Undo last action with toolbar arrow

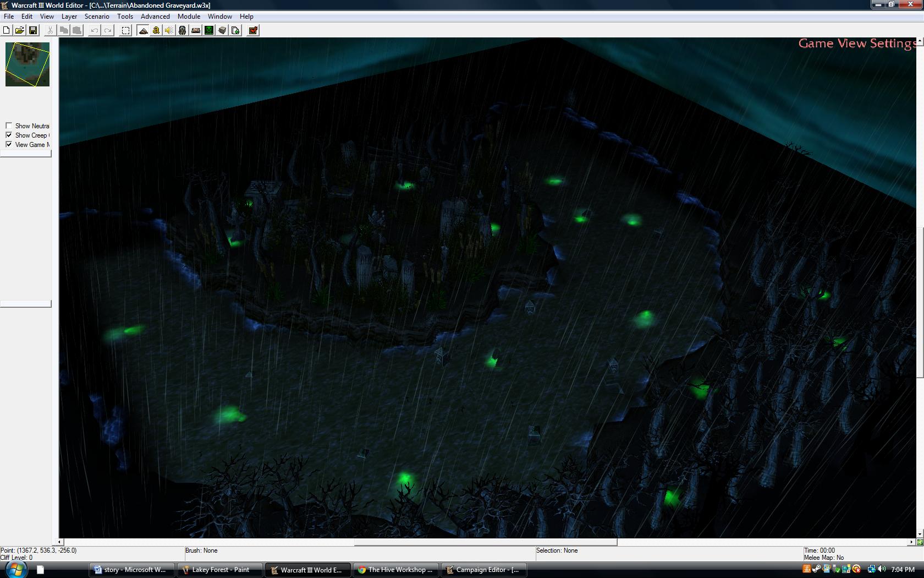point(95,30)
